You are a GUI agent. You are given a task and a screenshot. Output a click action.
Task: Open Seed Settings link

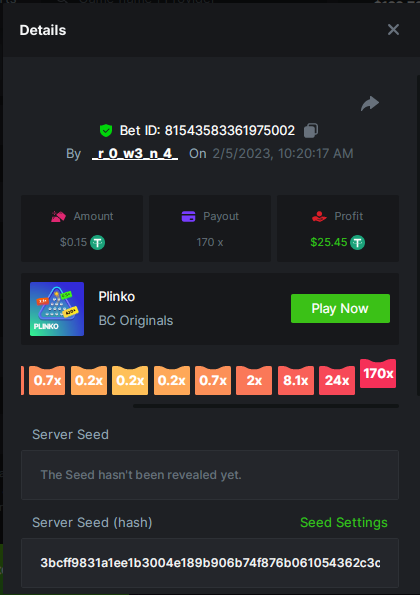click(344, 523)
